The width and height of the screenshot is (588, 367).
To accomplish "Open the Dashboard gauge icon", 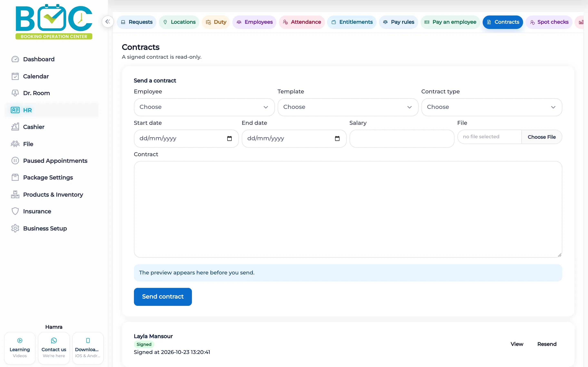I will click(15, 59).
